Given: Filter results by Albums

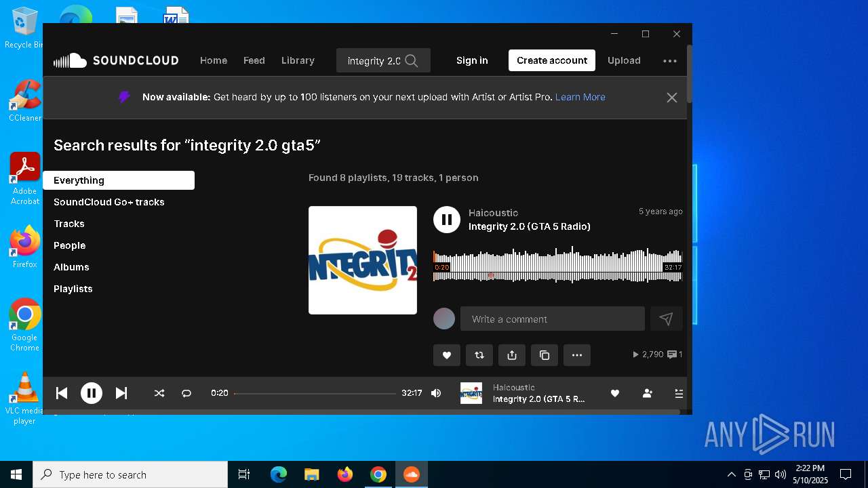Looking at the screenshot, I should 71,267.
